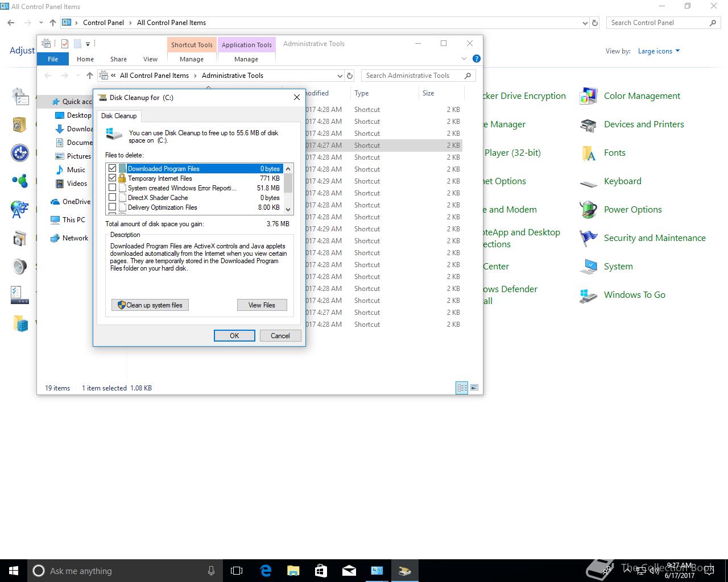The height and width of the screenshot is (582, 728).
Task: Select Application Tools Manage tab
Action: pyautogui.click(x=246, y=59)
